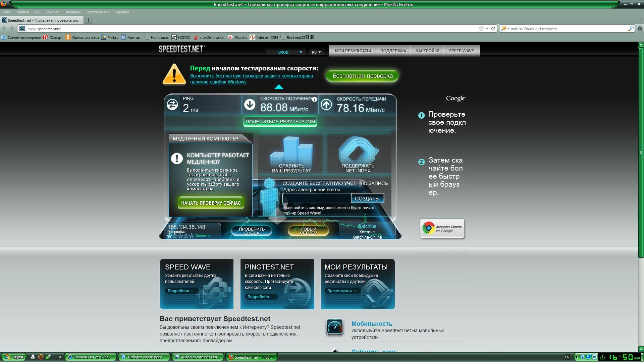Open the support Net Index graphic

click(x=358, y=154)
